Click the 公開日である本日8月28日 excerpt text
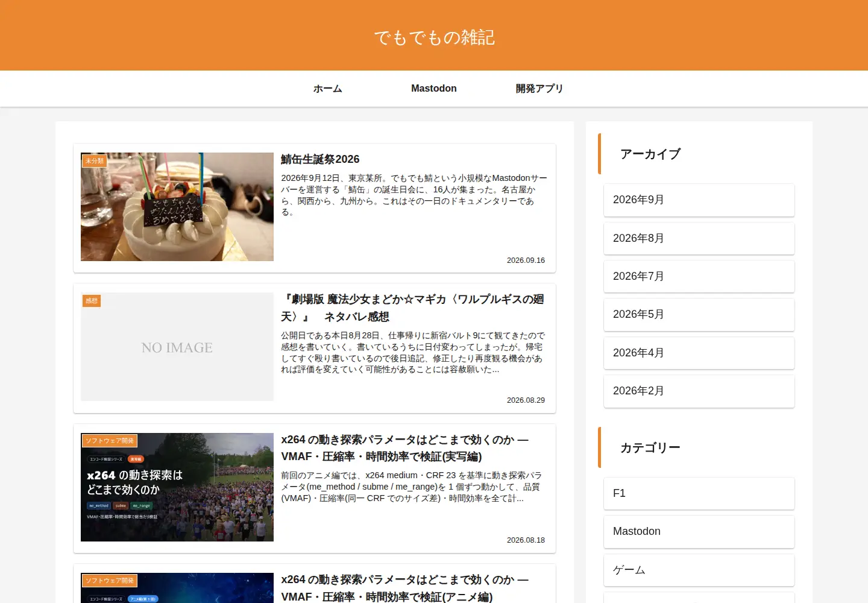The width and height of the screenshot is (868, 603). [x=413, y=353]
